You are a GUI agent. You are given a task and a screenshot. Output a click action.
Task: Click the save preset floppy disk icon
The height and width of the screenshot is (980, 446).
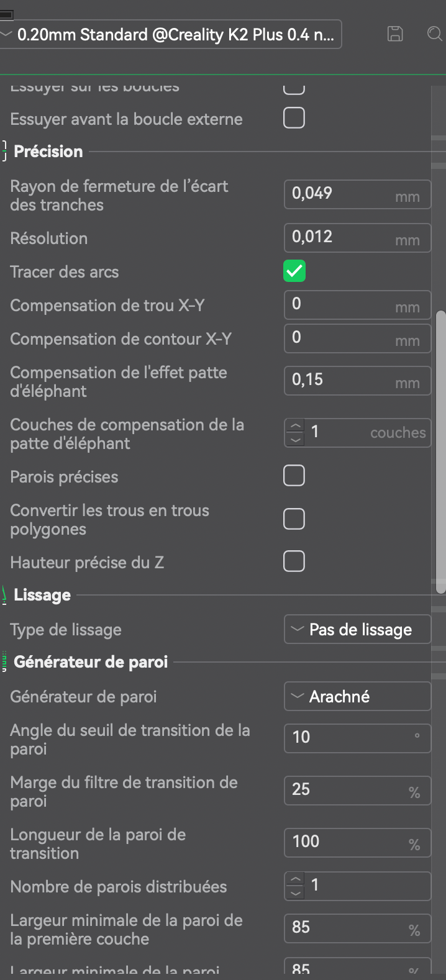[x=395, y=34]
